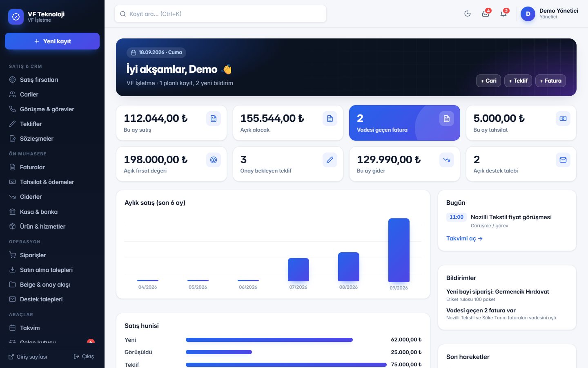This screenshot has height=368, width=588.
Task: Click the VF Teknoloji logo icon
Action: point(16,17)
